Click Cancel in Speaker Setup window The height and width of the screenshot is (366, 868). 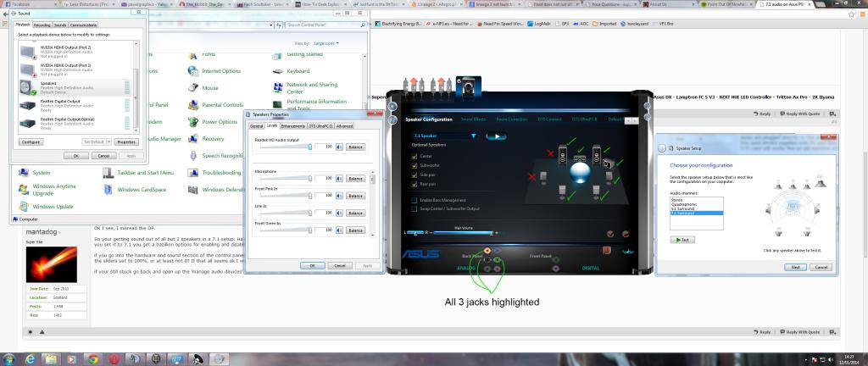tap(821, 267)
